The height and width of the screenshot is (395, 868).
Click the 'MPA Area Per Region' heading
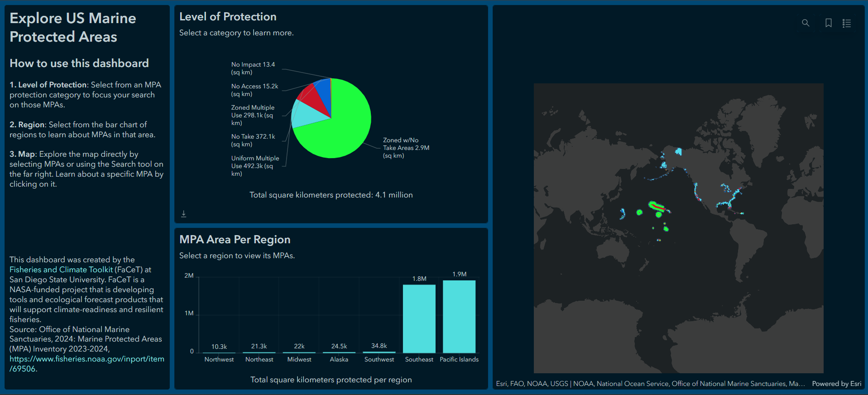[x=235, y=239]
